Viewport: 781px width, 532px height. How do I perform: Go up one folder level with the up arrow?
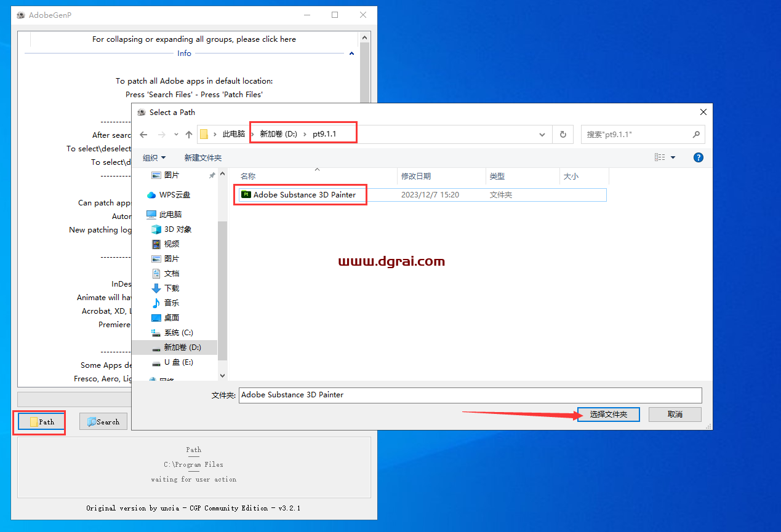coord(189,135)
